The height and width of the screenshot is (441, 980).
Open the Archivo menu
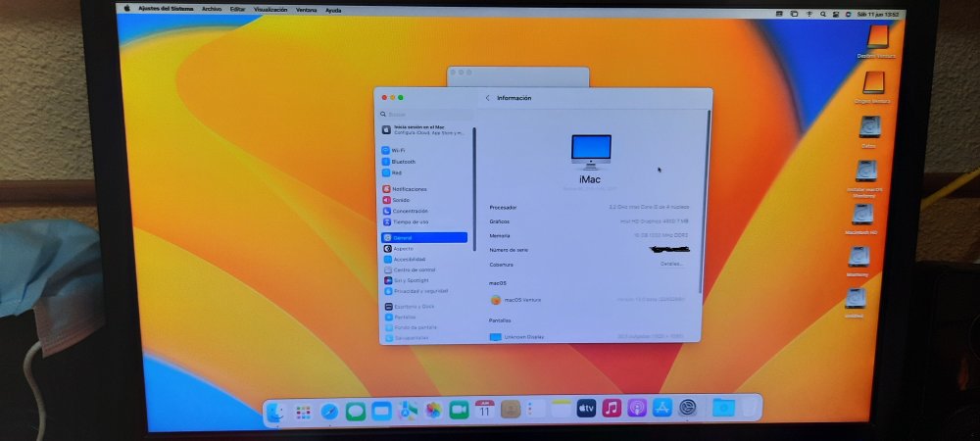(212, 10)
